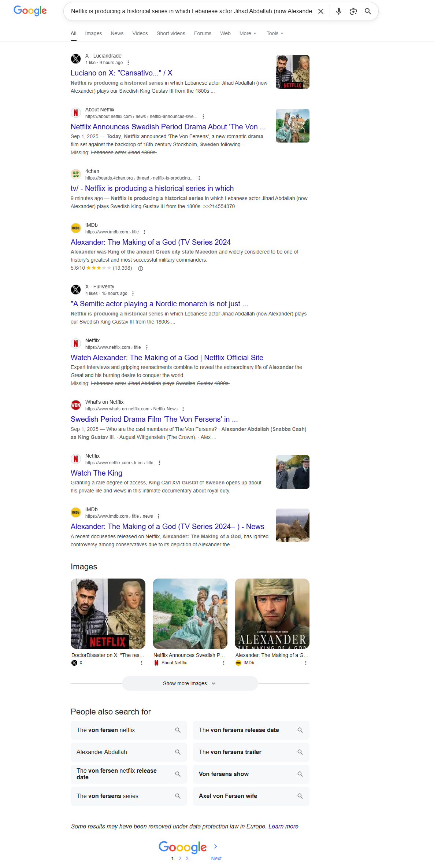This screenshot has width=434, height=868.
Task: Open options for Netflix Announces image card
Action: (x=224, y=663)
